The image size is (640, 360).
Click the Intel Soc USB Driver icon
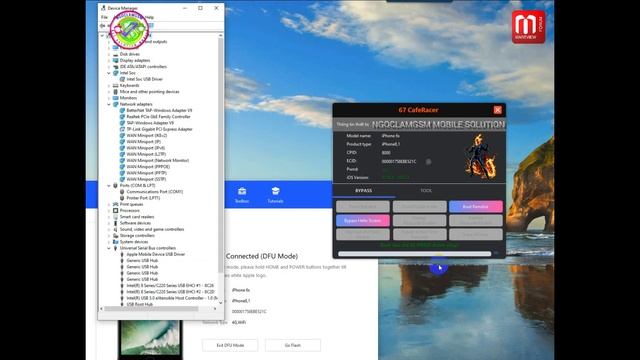coord(122,79)
